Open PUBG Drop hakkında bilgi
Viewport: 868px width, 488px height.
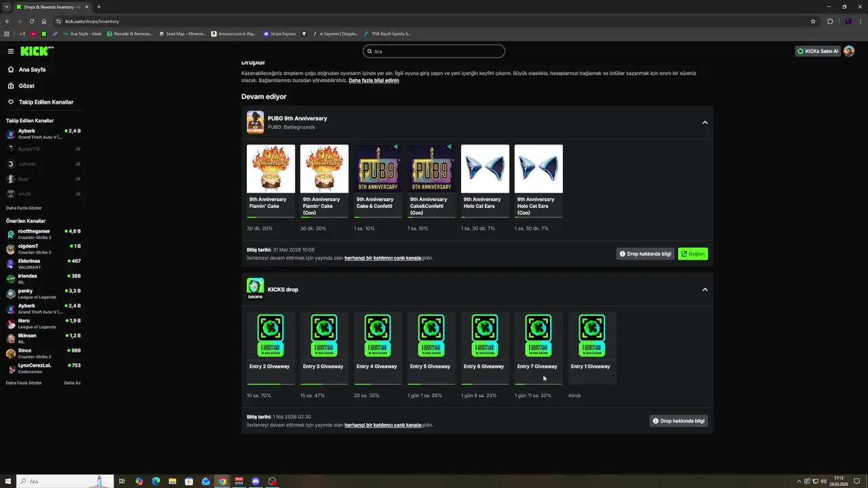[645, 253]
